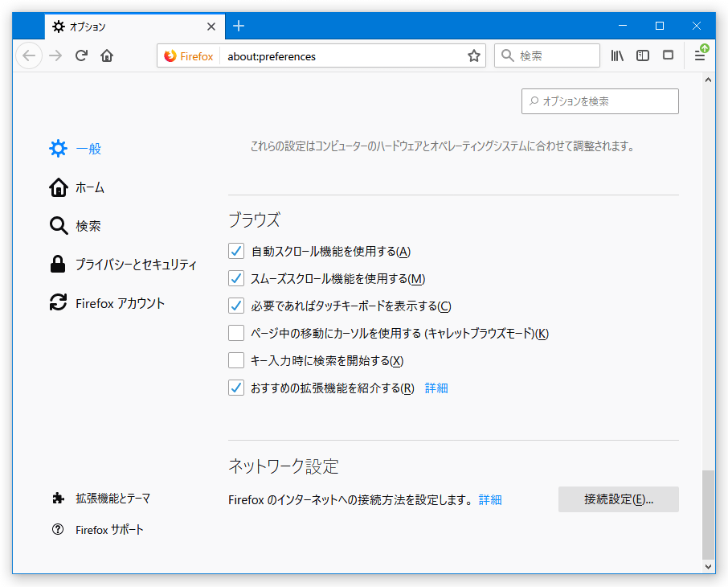Image resolution: width=728 pixels, height=587 pixels.
Task: Open Firefox サポート help page
Action: click(x=100, y=529)
